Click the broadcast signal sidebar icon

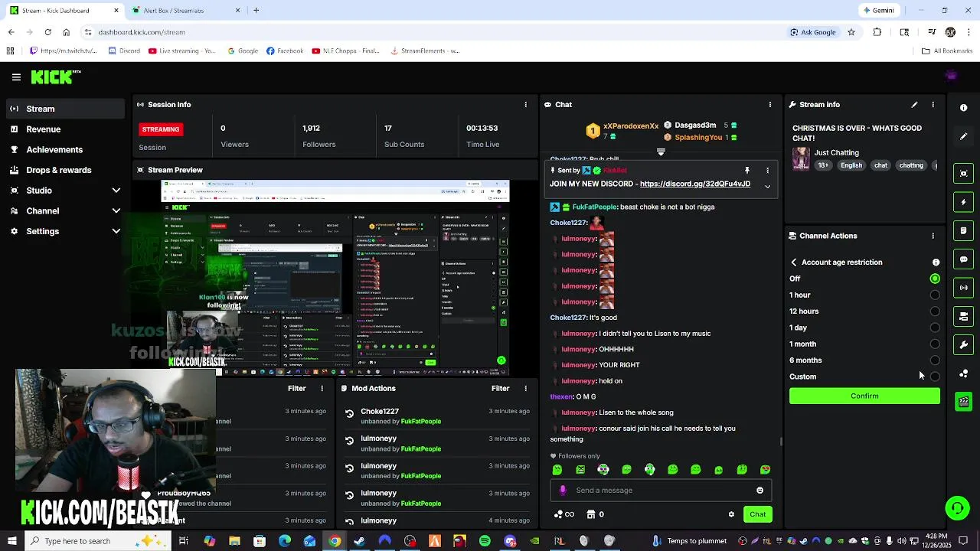coord(963,288)
